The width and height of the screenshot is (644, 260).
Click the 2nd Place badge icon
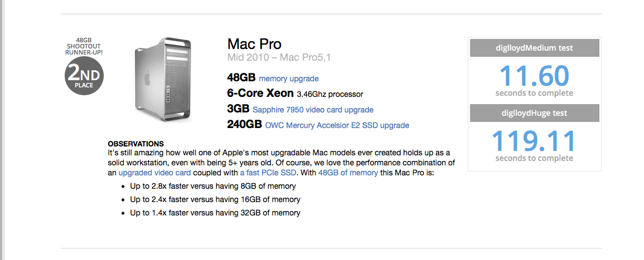click(x=84, y=76)
